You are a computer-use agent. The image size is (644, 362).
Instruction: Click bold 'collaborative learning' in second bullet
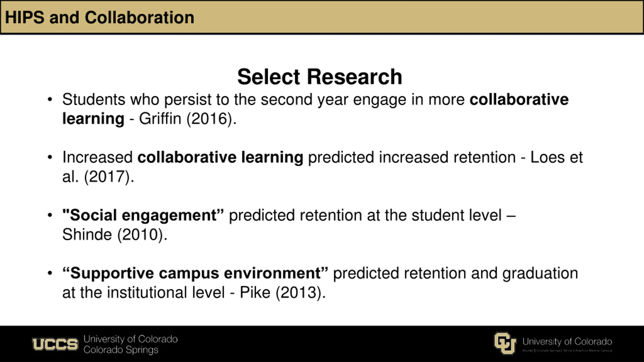(x=220, y=157)
